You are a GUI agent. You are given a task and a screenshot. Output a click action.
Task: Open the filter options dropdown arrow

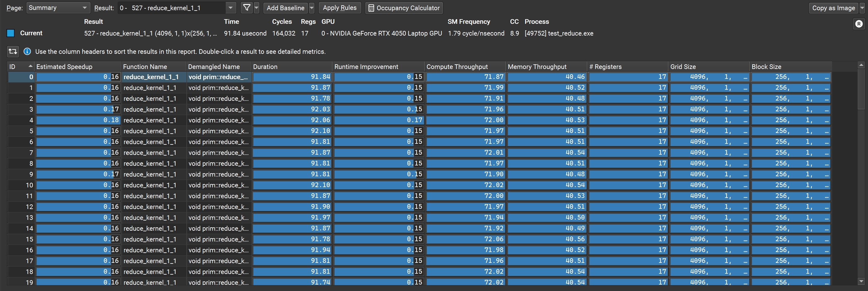click(256, 8)
